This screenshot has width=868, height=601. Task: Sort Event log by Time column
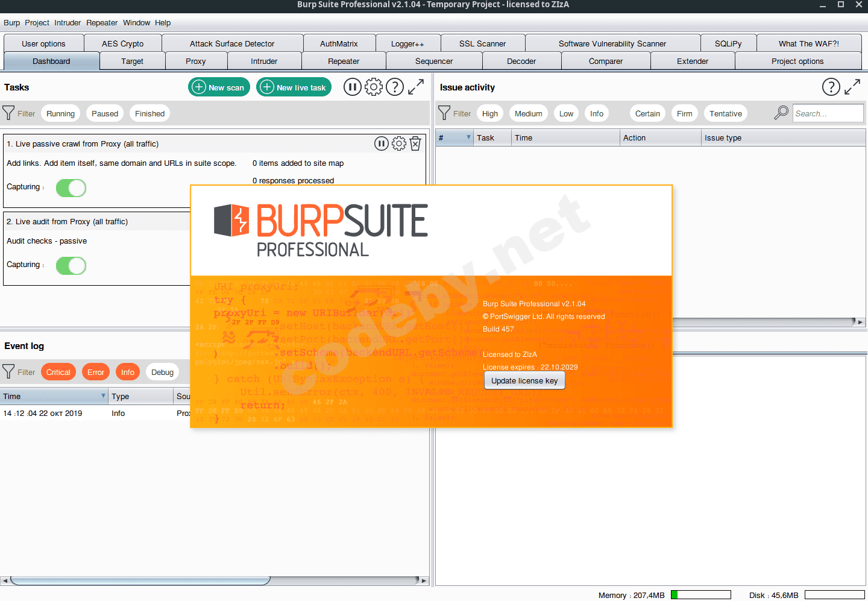(x=54, y=396)
